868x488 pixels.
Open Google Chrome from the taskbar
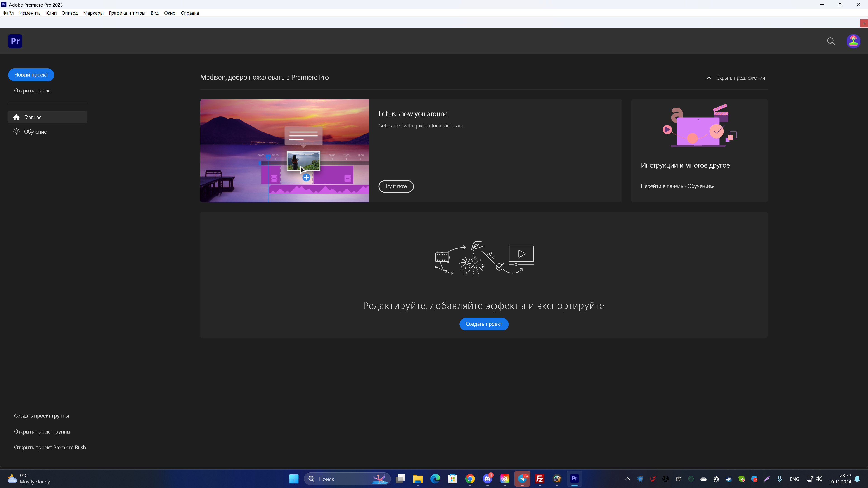(470, 479)
